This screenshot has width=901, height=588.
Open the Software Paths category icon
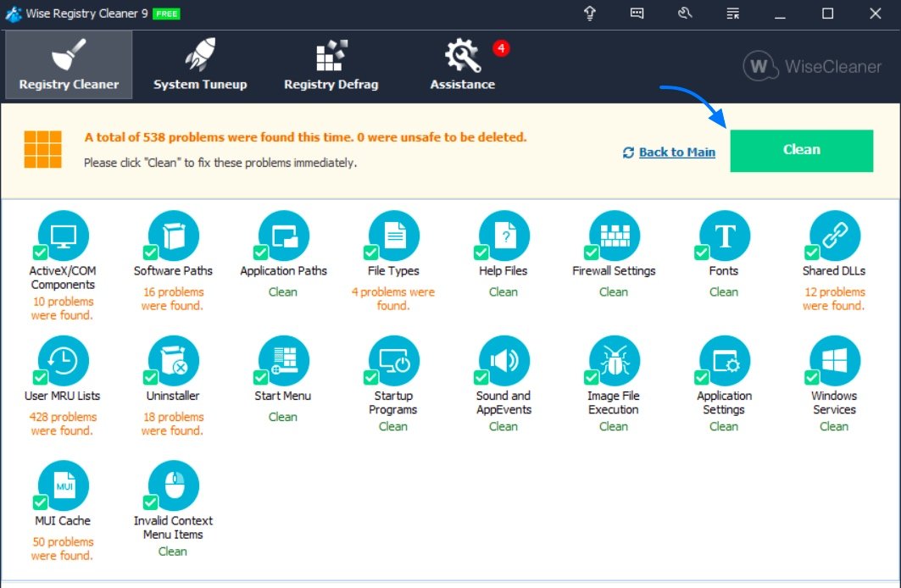click(x=174, y=236)
